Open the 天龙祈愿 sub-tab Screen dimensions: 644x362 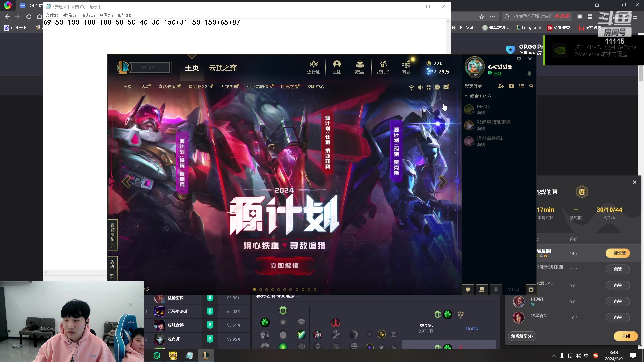[229, 87]
